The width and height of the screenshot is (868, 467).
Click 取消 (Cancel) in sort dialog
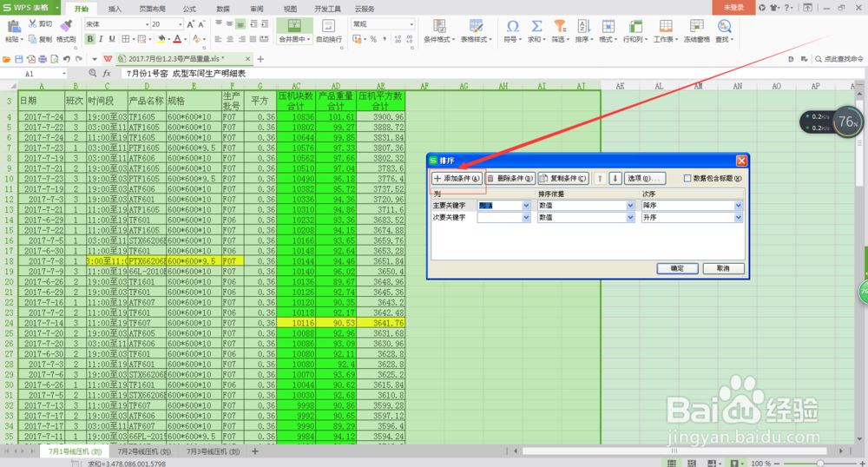click(x=723, y=268)
